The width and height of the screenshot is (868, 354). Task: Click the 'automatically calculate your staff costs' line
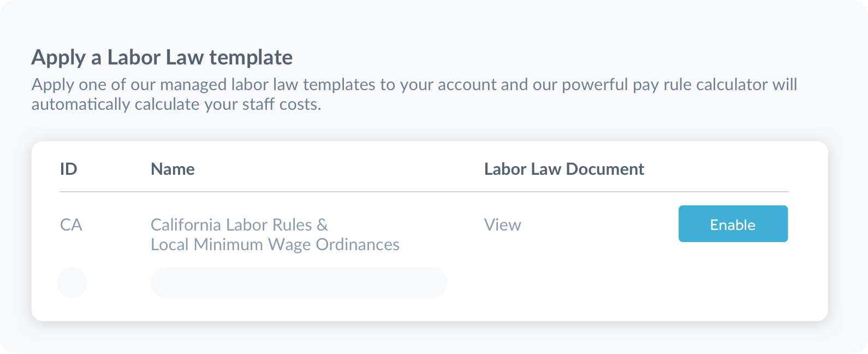(x=176, y=104)
